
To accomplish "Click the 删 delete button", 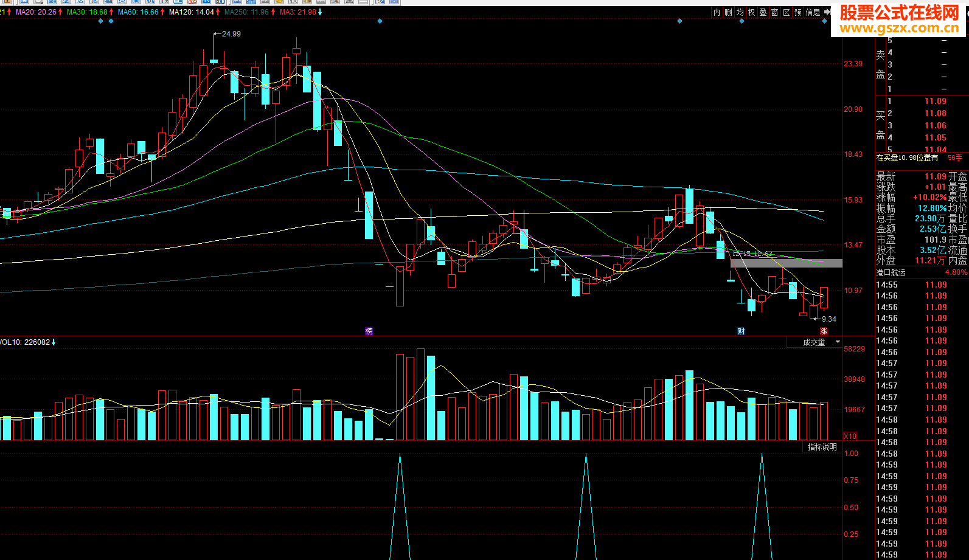I will (728, 12).
